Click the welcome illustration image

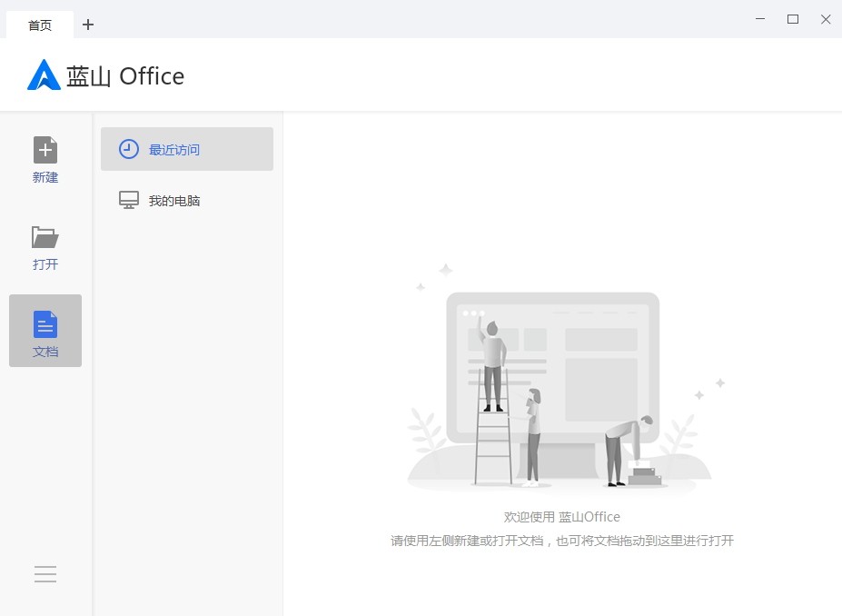561,382
